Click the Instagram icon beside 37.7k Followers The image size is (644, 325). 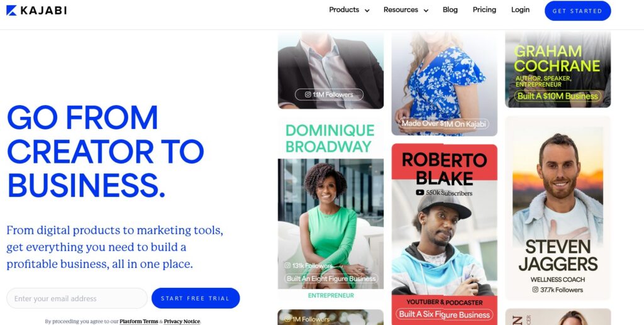tap(535, 289)
